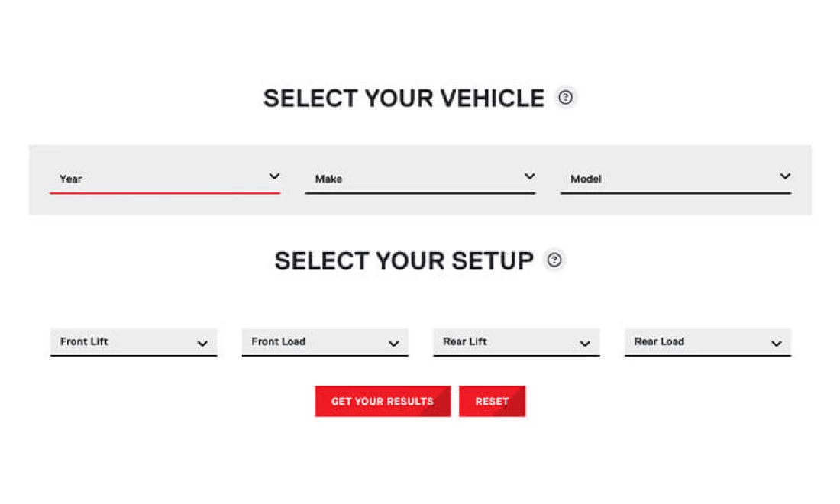Open the Model selection dropdown
Viewport: 840px width, 504px height.
664,179
